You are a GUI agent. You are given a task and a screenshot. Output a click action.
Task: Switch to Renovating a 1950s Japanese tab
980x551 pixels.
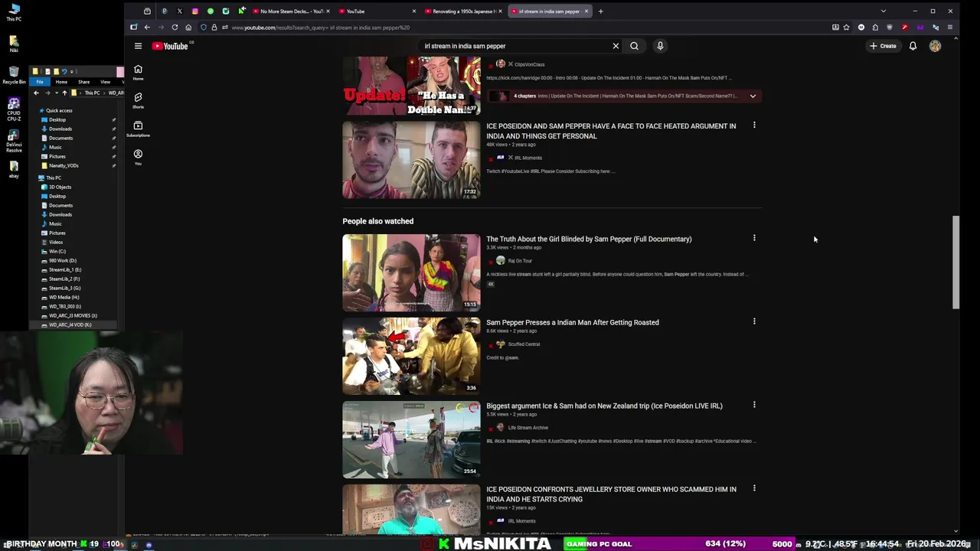(x=465, y=11)
